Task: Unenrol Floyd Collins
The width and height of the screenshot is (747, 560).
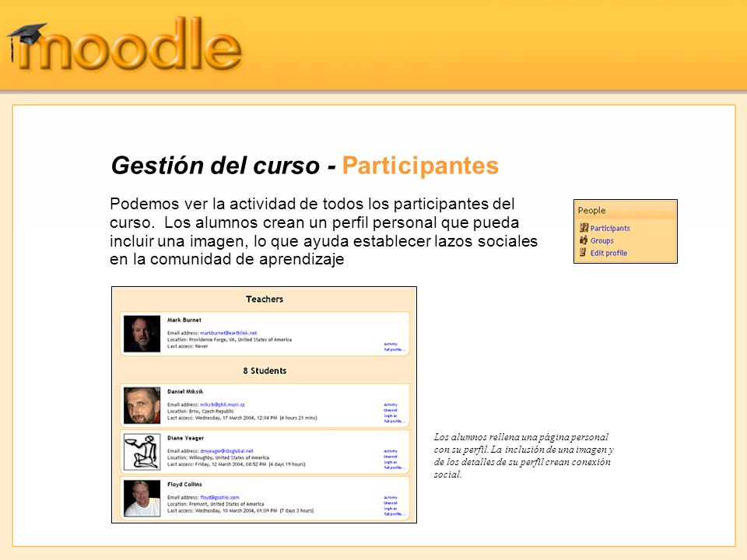Action: 390,503
